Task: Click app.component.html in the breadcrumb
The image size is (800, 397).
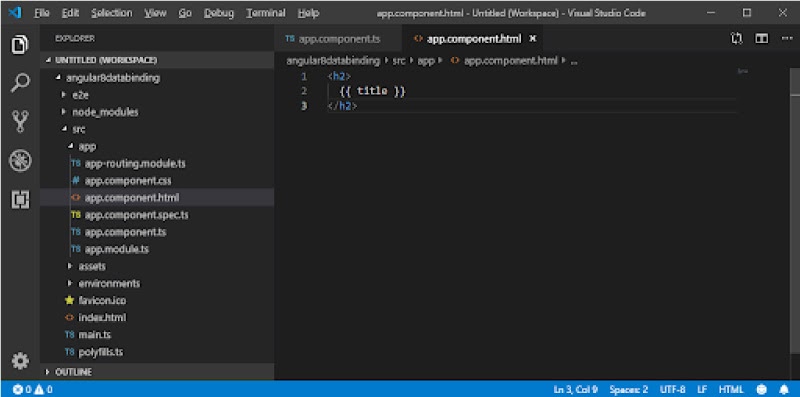Action: point(510,61)
